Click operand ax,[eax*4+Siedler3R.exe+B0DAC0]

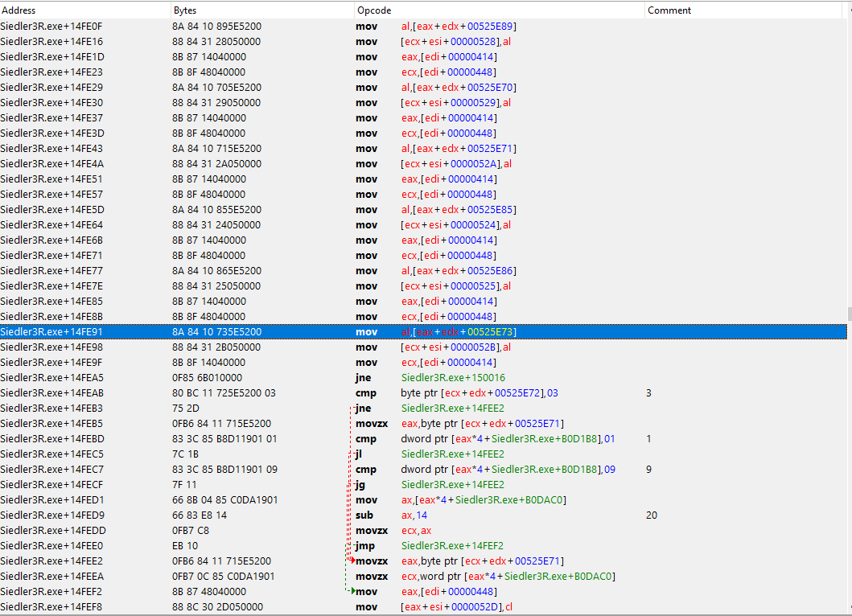[484, 499]
